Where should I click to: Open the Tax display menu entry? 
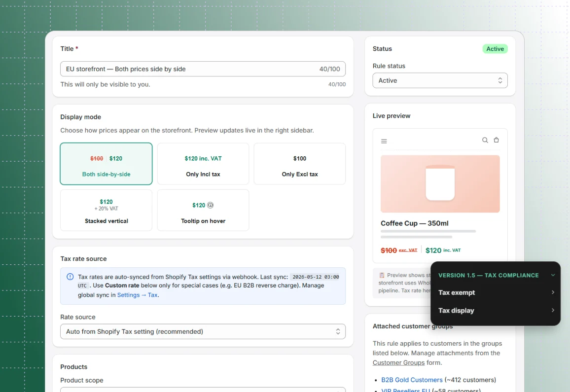click(x=496, y=311)
